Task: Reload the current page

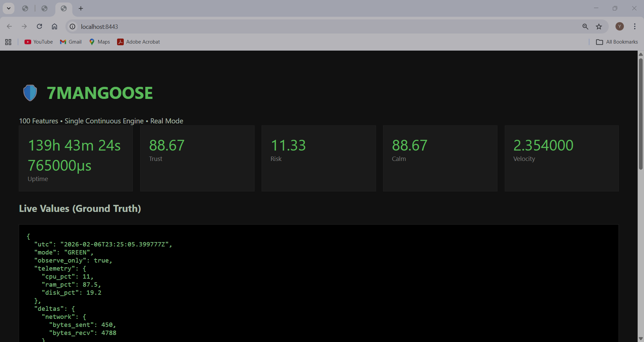Action: [x=39, y=26]
